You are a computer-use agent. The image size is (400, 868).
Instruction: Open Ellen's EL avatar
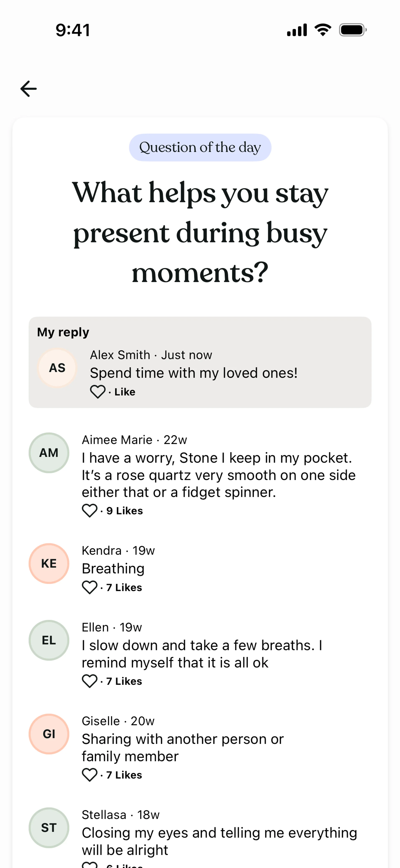click(49, 640)
